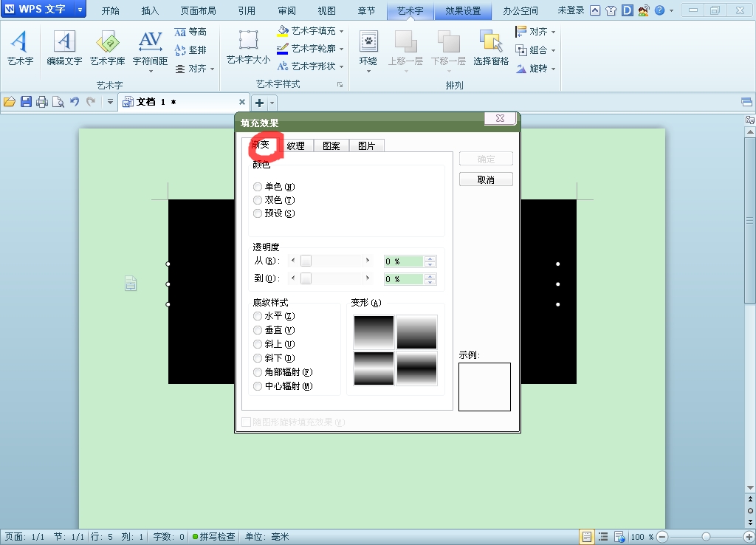756x545 pixels.
Task: Click 艺术字轮廓 outline pen icon
Action: click(283, 49)
